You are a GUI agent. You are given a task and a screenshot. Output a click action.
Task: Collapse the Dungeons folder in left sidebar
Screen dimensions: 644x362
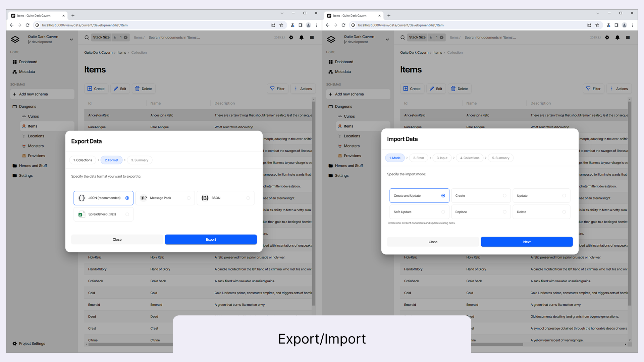pos(27,107)
